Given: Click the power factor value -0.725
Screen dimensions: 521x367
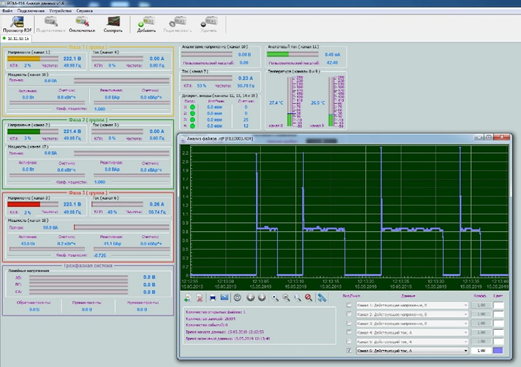Looking at the screenshot, I should 100,255.
